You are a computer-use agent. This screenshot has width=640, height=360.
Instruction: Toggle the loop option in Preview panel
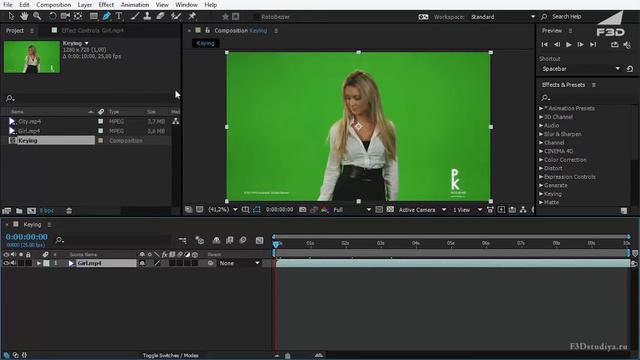click(x=615, y=44)
